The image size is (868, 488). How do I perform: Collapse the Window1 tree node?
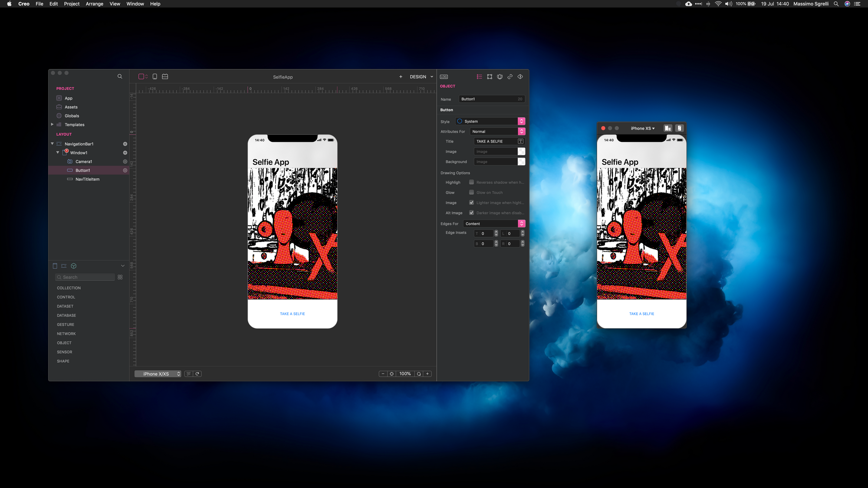(x=58, y=153)
